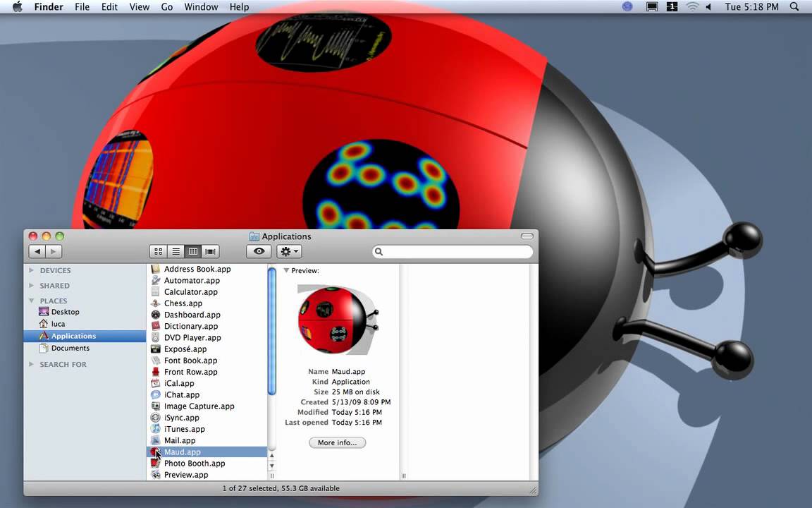Viewport: 812px width, 508px height.
Task: Select iChat.app icon
Action: [155, 394]
